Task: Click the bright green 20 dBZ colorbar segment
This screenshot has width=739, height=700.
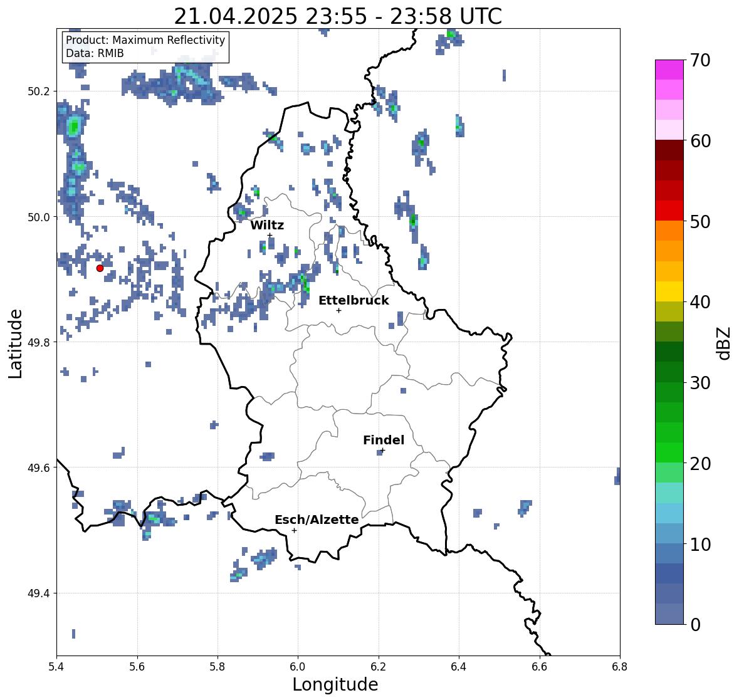Action: tap(669, 452)
